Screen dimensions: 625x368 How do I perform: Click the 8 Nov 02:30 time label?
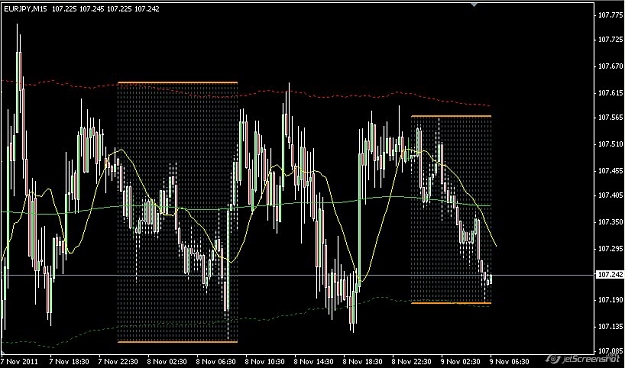pyautogui.click(x=167, y=362)
